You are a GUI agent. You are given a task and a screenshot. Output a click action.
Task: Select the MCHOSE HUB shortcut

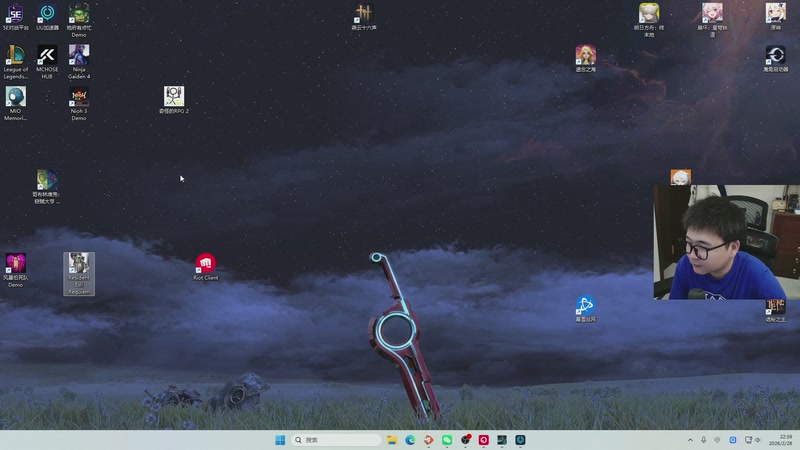(47, 62)
